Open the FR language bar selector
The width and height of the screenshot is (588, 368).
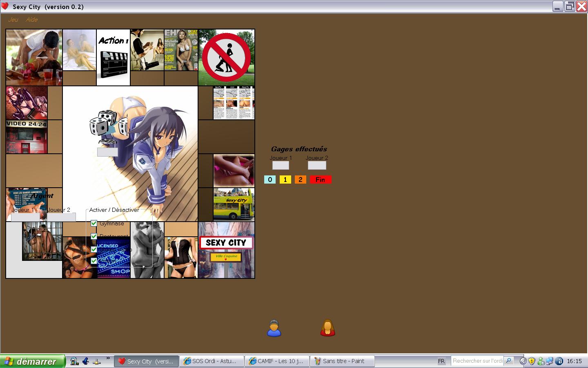pos(441,361)
